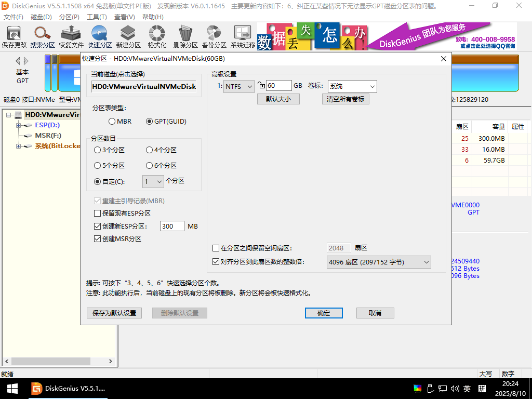Choose the 4个分区 option
The image size is (532, 399).
[161, 150]
